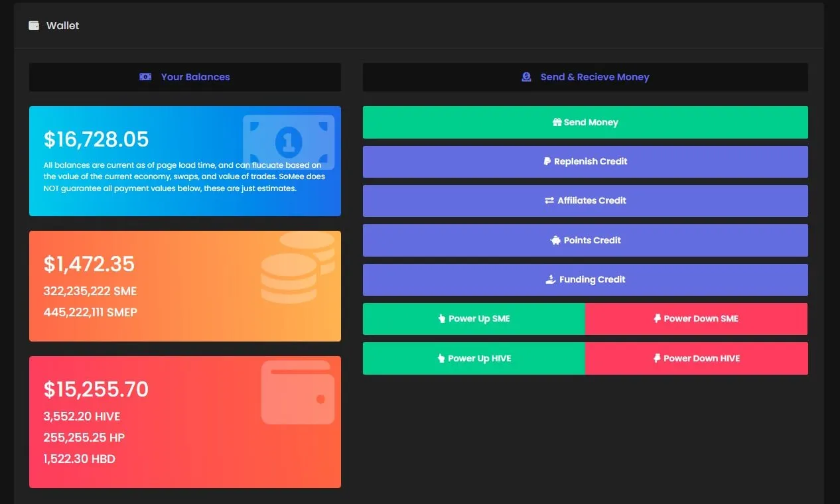Click the 445,222,111 SMEP value

pos(90,312)
